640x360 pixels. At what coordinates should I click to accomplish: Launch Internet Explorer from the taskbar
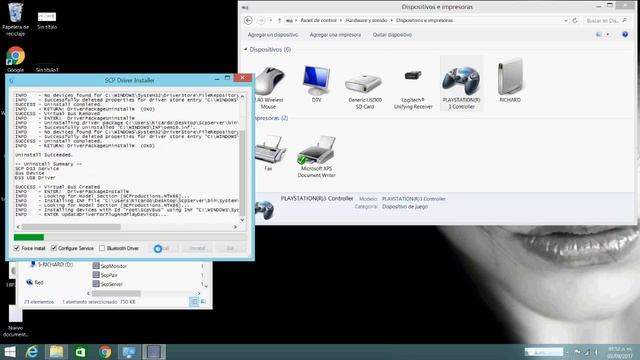pos(32,352)
